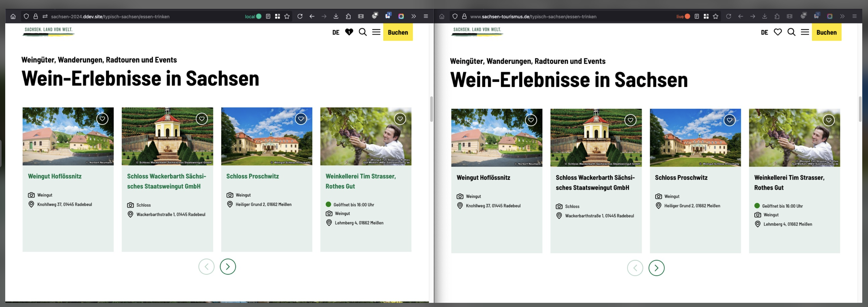Click Schloss Wackerbarth photo on the local site
This screenshot has width=868, height=307.
point(168,137)
